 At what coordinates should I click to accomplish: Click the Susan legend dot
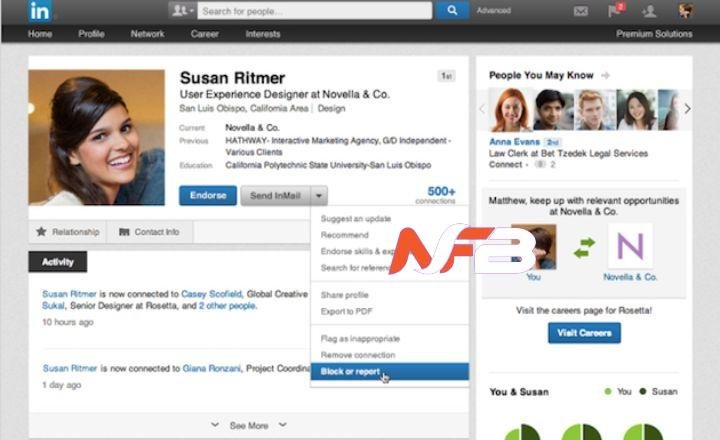[x=643, y=391]
